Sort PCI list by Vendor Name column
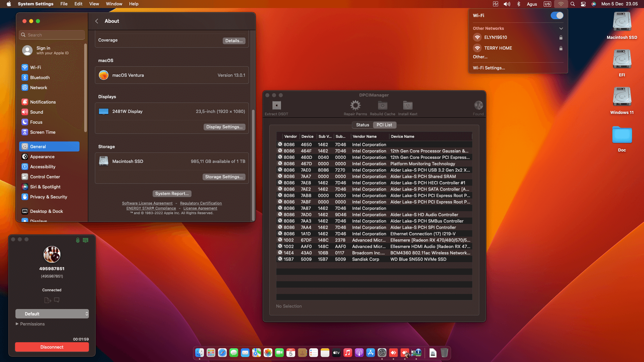The height and width of the screenshot is (362, 644). pyautogui.click(x=370, y=136)
